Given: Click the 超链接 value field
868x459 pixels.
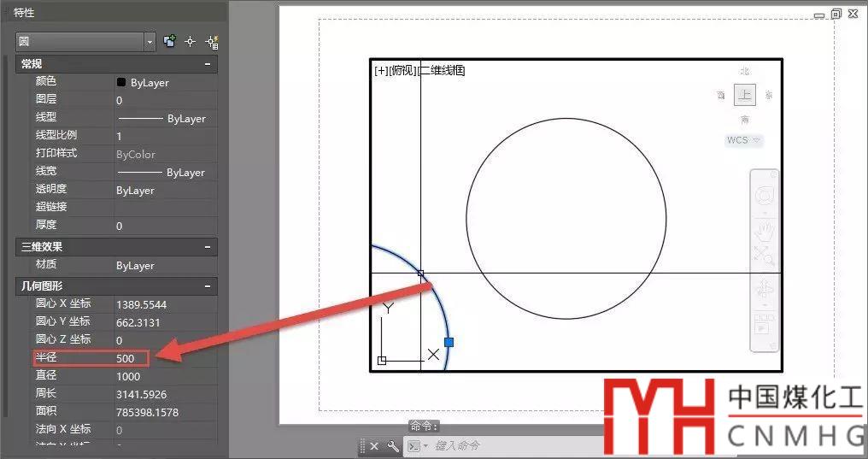Looking at the screenshot, I should [166, 207].
